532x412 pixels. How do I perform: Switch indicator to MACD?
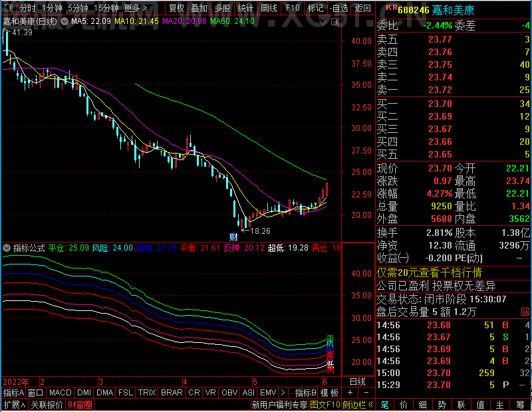coord(60,393)
